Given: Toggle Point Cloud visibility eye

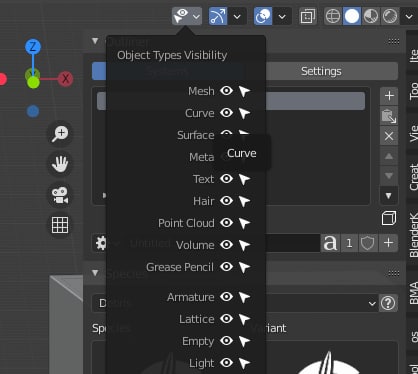Looking at the screenshot, I should coord(226,223).
